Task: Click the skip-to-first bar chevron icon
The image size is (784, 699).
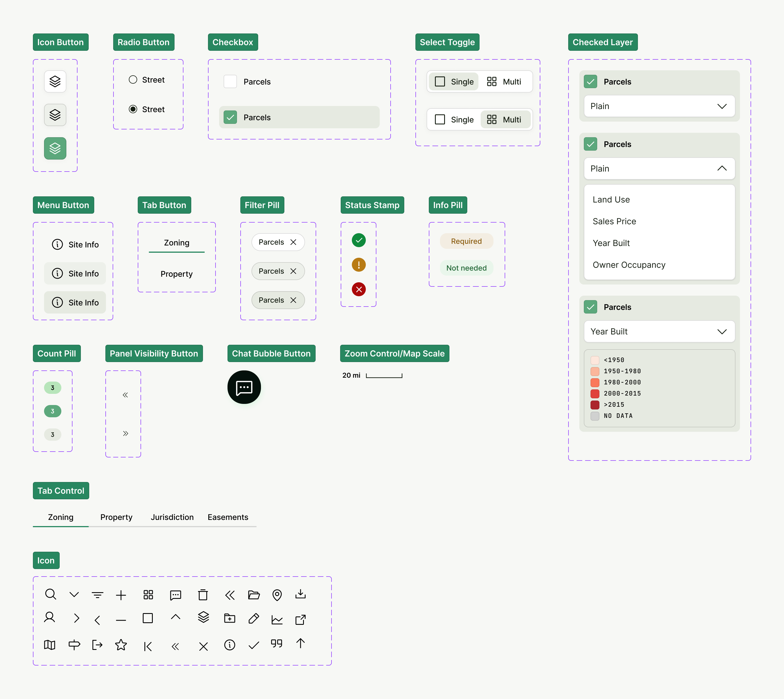Action: point(148,647)
